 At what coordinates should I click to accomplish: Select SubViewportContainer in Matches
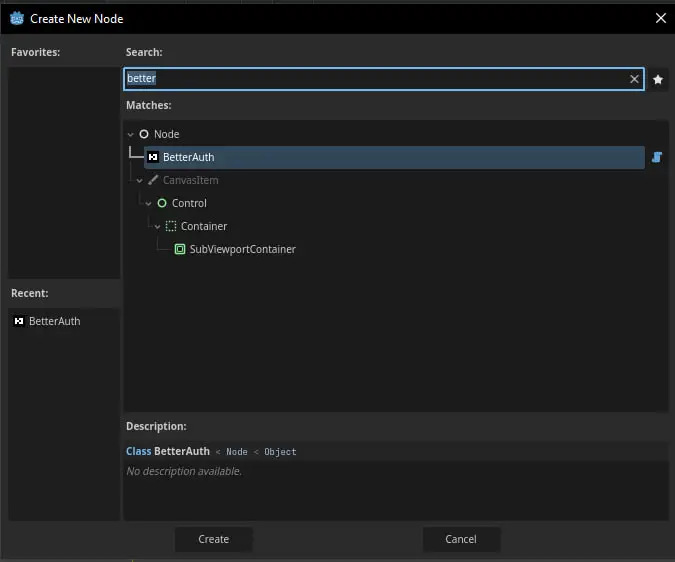tap(242, 249)
